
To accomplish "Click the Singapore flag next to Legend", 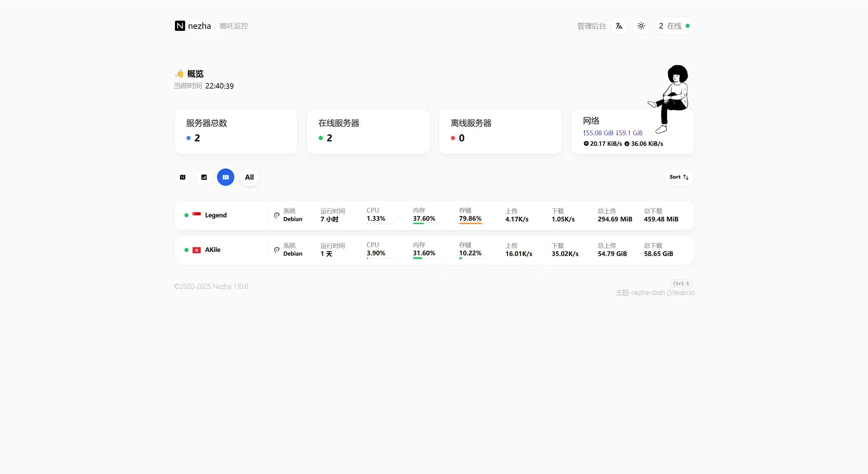I will coord(197,214).
